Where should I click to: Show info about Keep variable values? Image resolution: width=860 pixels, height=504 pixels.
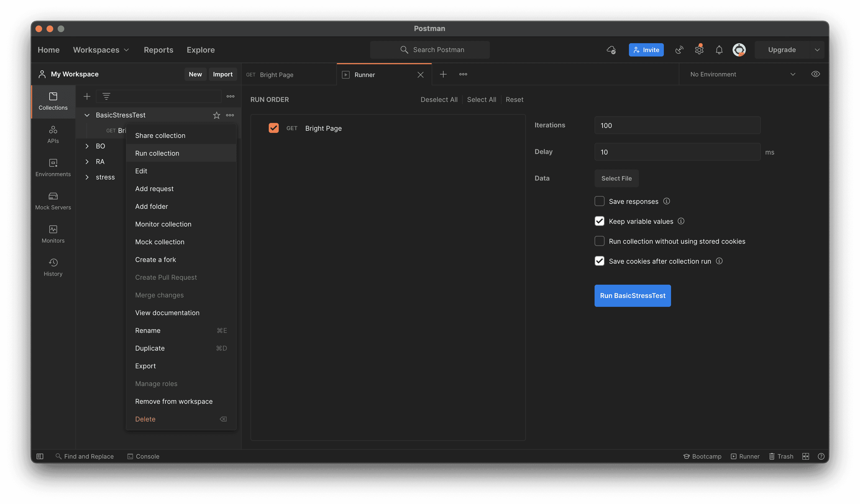681,221
